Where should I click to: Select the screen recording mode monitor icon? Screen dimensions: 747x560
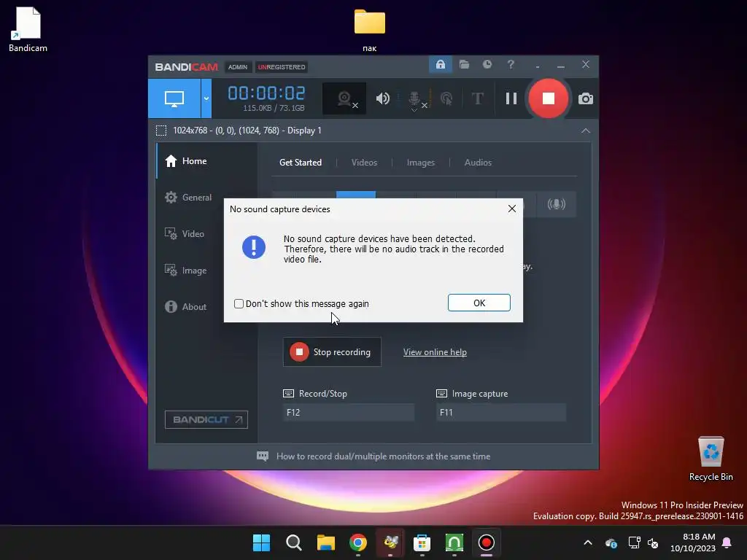pyautogui.click(x=174, y=98)
